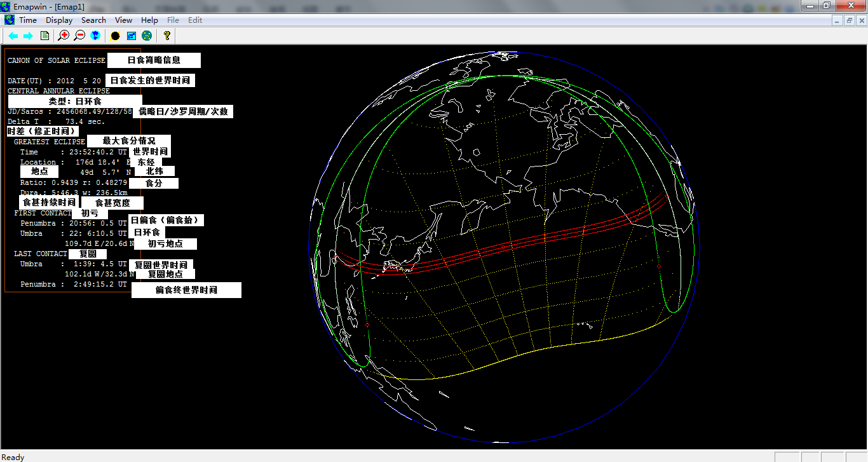Click the "GREATEST ECLIPSE" heading
Image resolution: width=868 pixels, height=462 pixels.
(49, 142)
